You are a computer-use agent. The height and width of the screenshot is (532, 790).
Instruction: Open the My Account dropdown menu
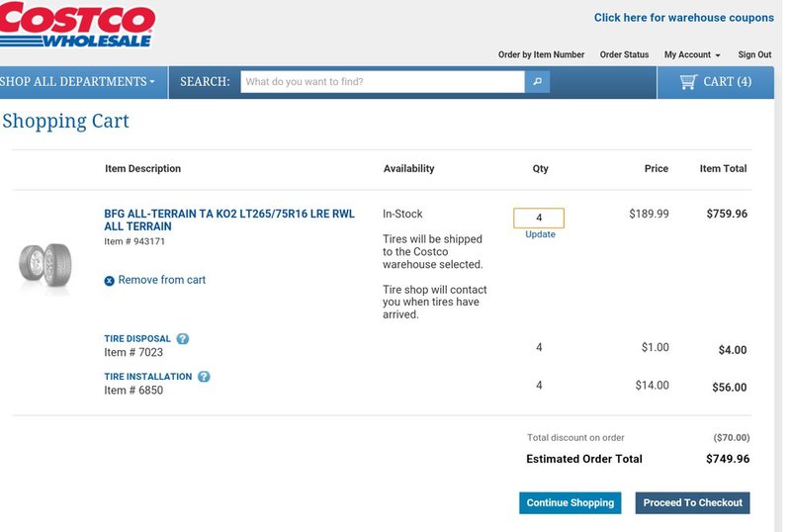[692, 55]
